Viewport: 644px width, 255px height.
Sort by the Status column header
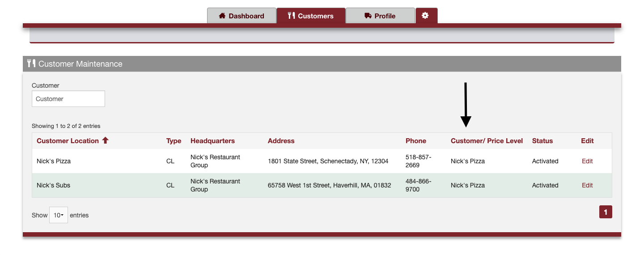[542, 140]
